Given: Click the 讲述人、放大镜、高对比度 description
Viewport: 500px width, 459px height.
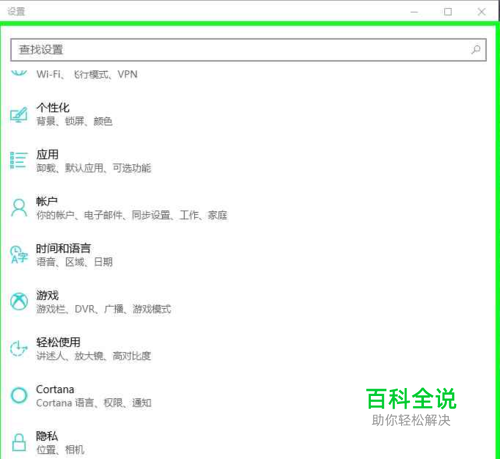Looking at the screenshot, I should [94, 356].
